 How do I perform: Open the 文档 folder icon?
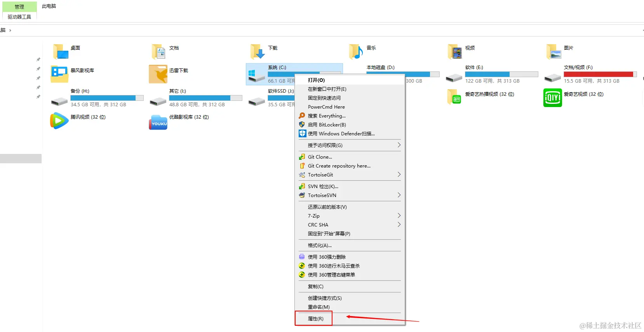(159, 51)
